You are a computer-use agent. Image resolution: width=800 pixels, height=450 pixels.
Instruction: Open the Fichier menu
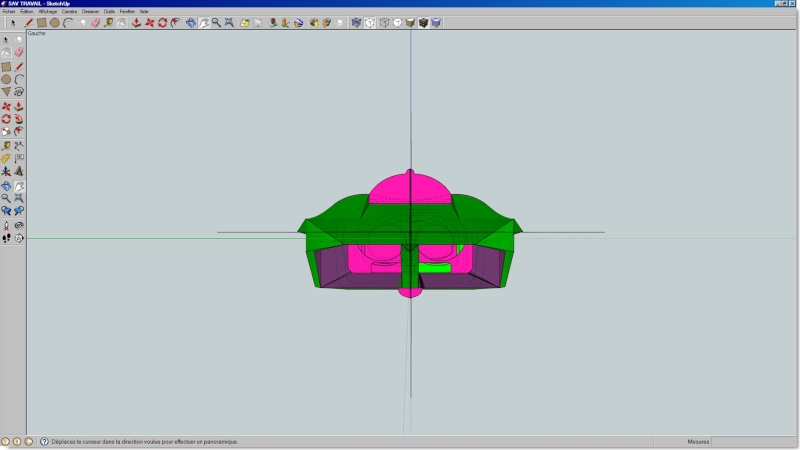click(9, 11)
